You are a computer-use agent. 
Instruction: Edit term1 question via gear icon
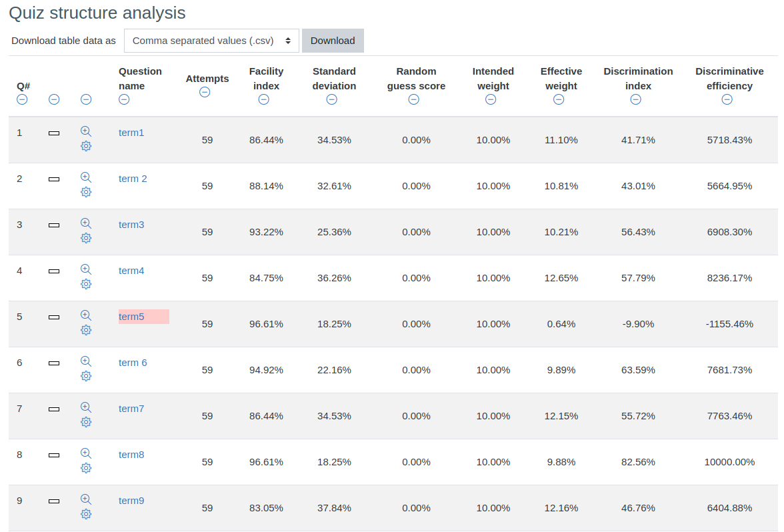pos(86,147)
